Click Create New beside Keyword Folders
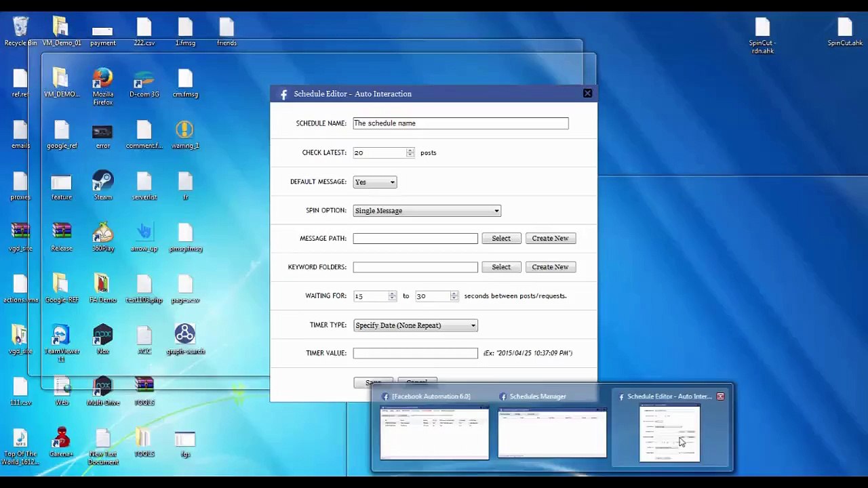This screenshot has width=868, height=488. coord(550,267)
